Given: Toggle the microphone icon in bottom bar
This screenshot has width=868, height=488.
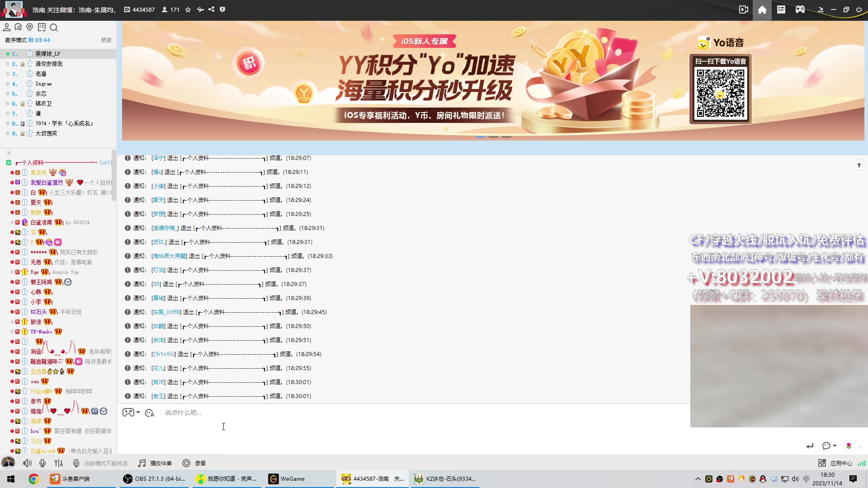Looking at the screenshot, I should click(x=42, y=463).
